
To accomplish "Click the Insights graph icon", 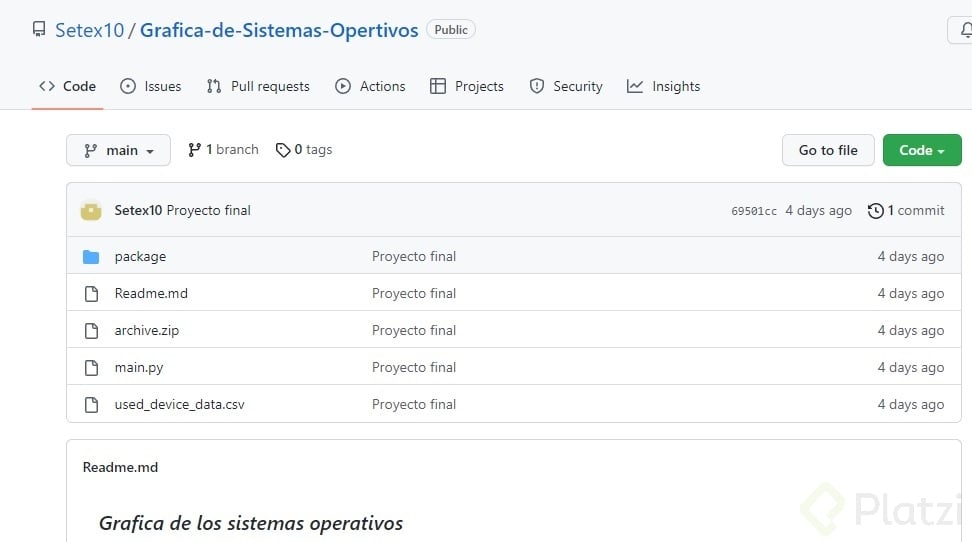I will pos(635,86).
